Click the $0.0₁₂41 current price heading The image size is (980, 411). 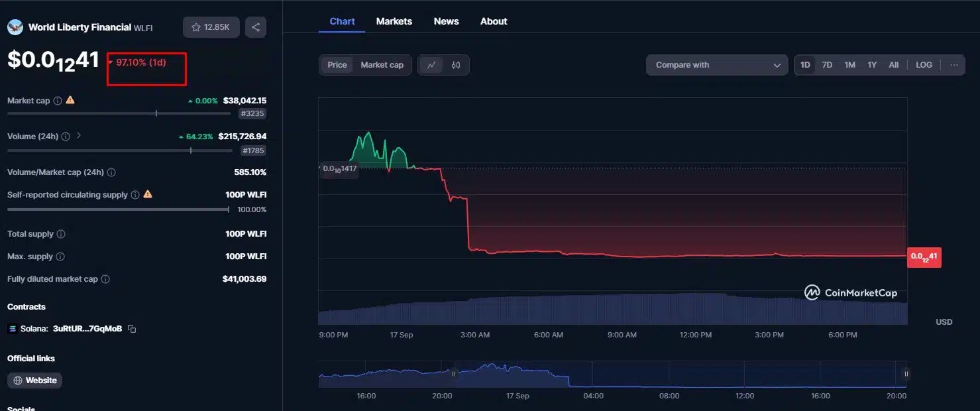53,60
